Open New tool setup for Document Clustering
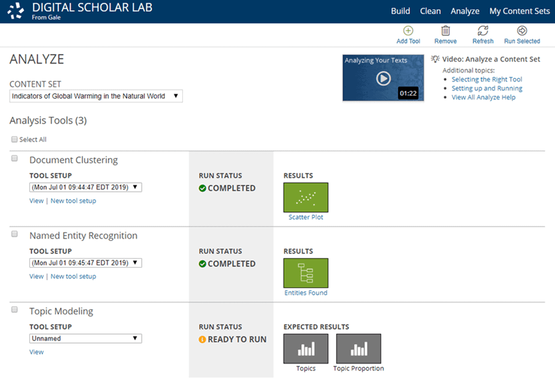The width and height of the screenshot is (555, 392). pos(73,200)
